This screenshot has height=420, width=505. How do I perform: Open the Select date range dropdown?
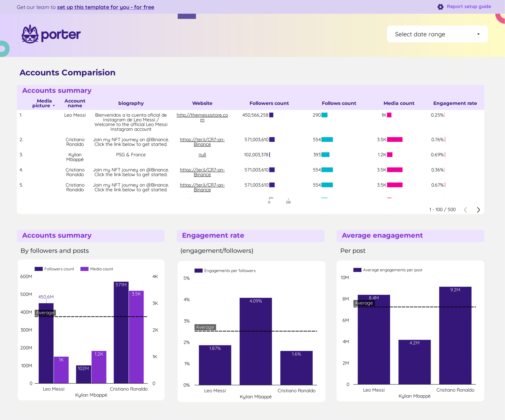437,34
